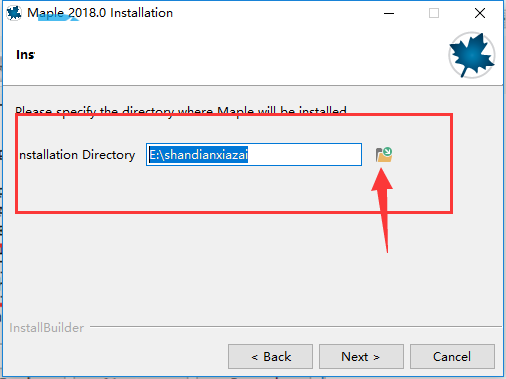This screenshot has width=506, height=379.
Task: Go to the previous step with Back
Action: pyautogui.click(x=270, y=357)
